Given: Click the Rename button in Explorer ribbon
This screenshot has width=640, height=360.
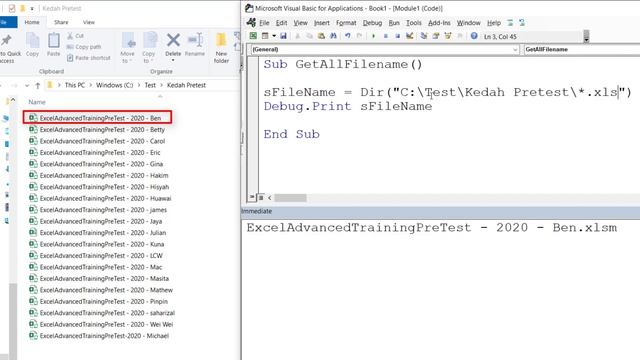Looking at the screenshot, I should coord(195,44).
